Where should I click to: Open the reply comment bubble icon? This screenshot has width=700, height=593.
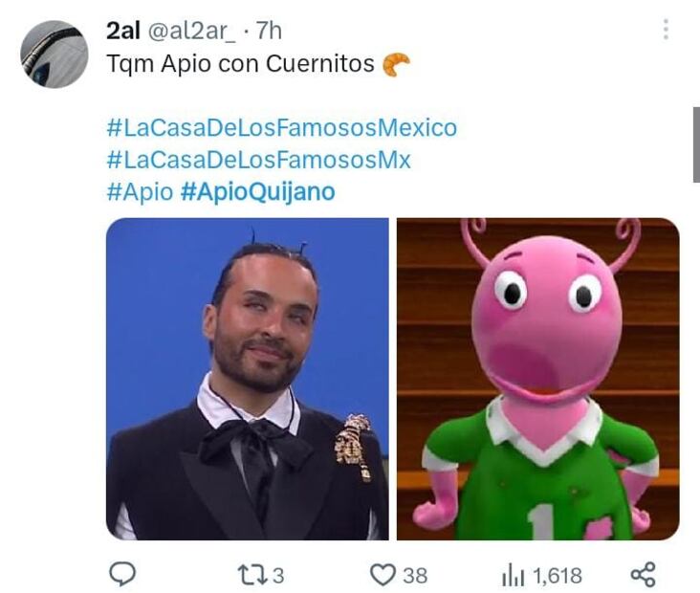pyautogui.click(x=122, y=574)
